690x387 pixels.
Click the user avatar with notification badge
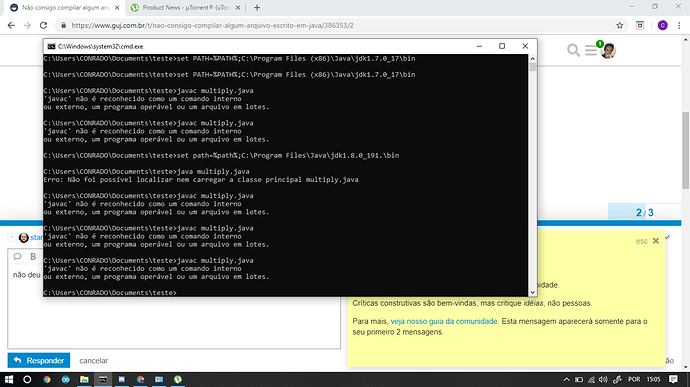click(x=608, y=51)
